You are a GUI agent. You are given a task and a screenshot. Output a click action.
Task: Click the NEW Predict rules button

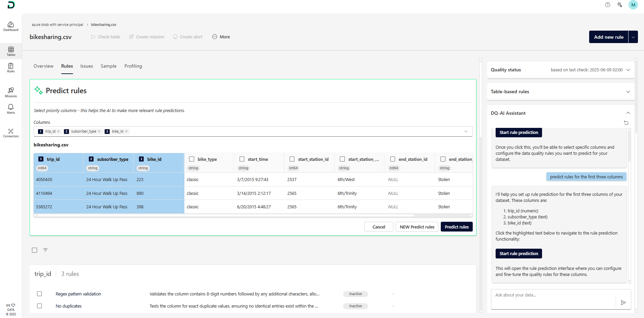click(417, 227)
